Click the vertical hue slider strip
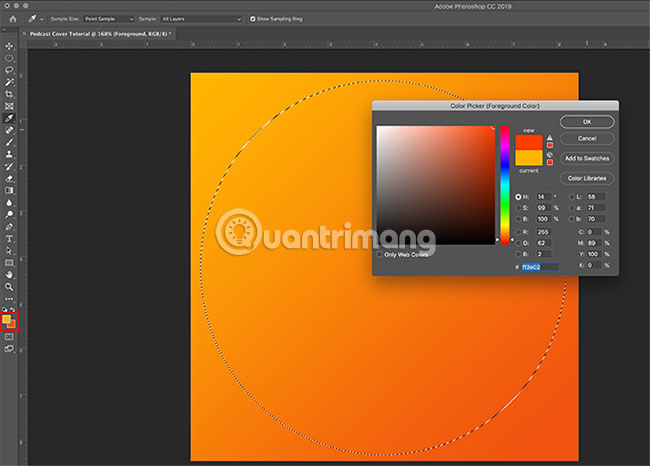This screenshot has height=466, width=650. 504,185
